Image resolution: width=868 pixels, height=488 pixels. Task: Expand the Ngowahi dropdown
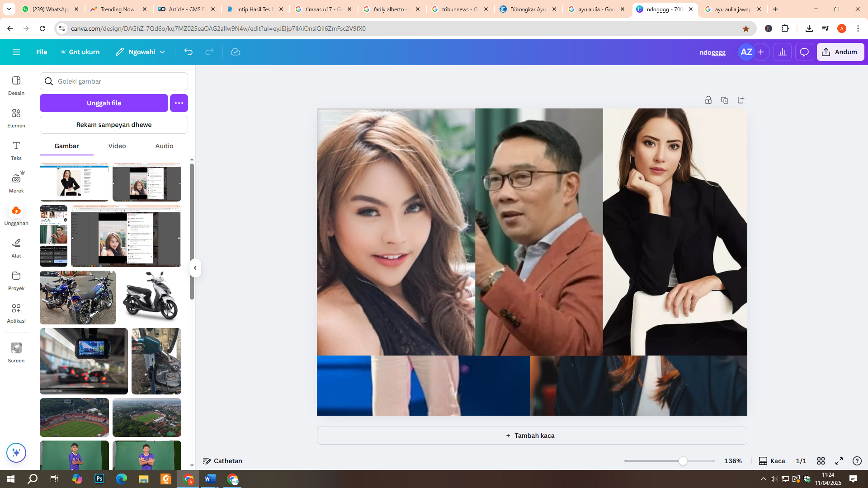pyautogui.click(x=162, y=52)
